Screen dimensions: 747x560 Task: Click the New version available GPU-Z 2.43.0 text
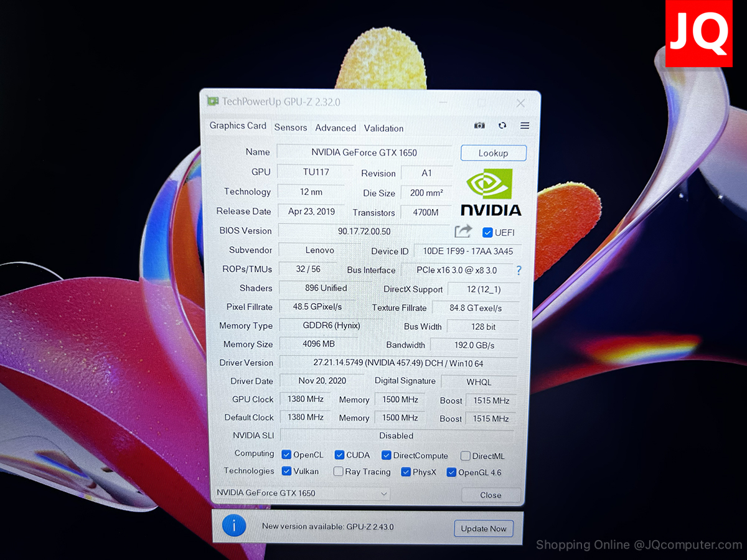[x=327, y=527]
